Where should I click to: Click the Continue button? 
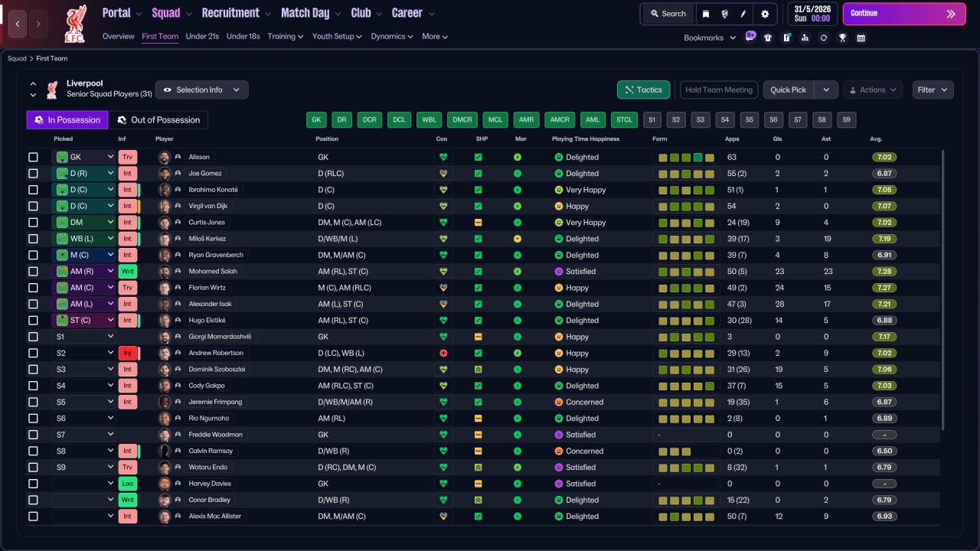click(904, 14)
